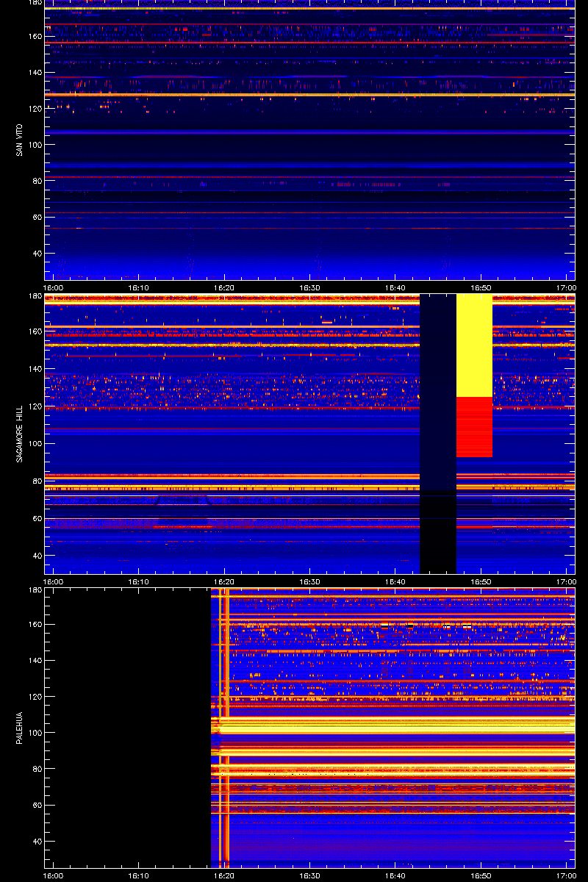Click 160 frequency tick on Palehua axis
Screen dimensions: 588x882
point(35,625)
